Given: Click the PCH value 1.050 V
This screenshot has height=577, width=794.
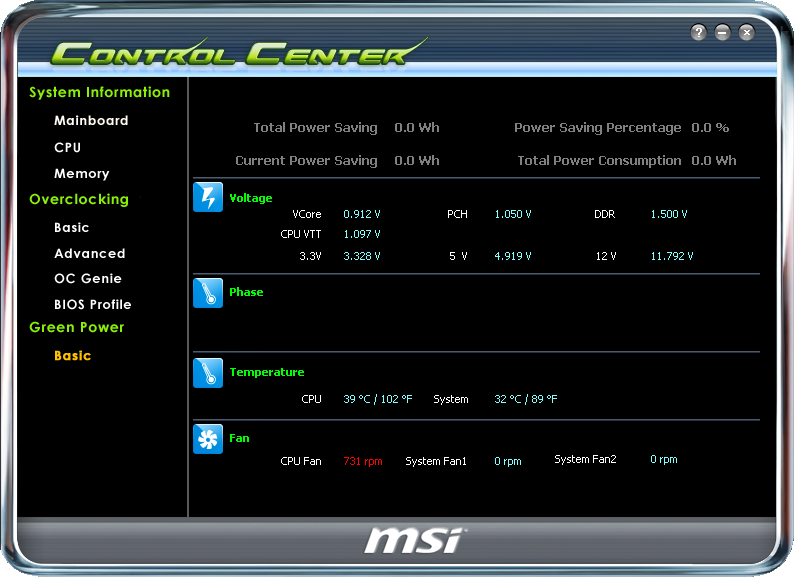Looking at the screenshot, I should click(512, 214).
